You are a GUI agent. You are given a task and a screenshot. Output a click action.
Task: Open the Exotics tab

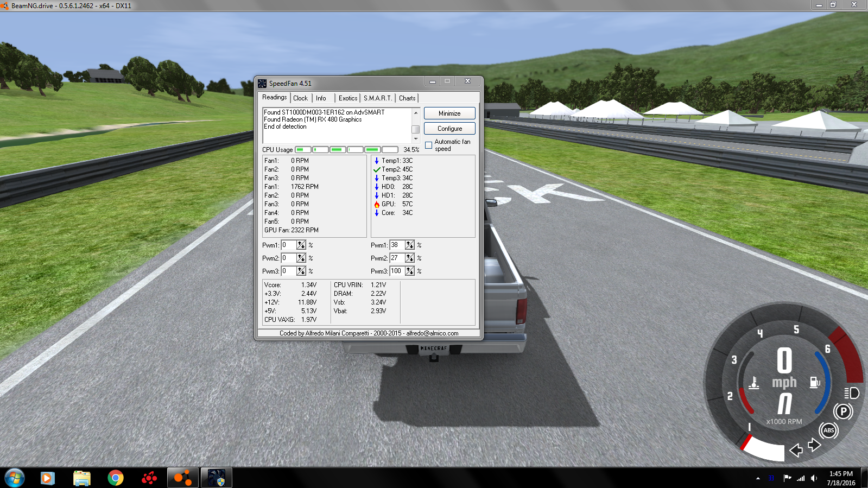tap(348, 98)
